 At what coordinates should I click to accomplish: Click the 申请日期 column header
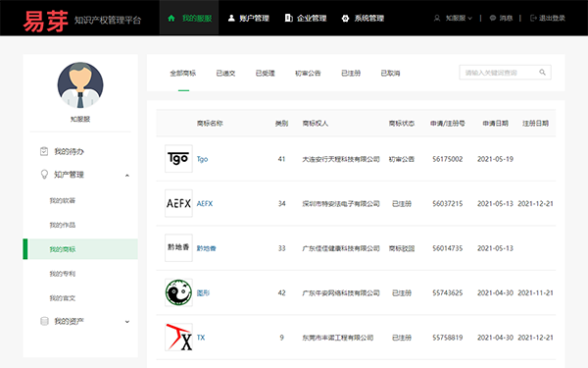pos(495,124)
